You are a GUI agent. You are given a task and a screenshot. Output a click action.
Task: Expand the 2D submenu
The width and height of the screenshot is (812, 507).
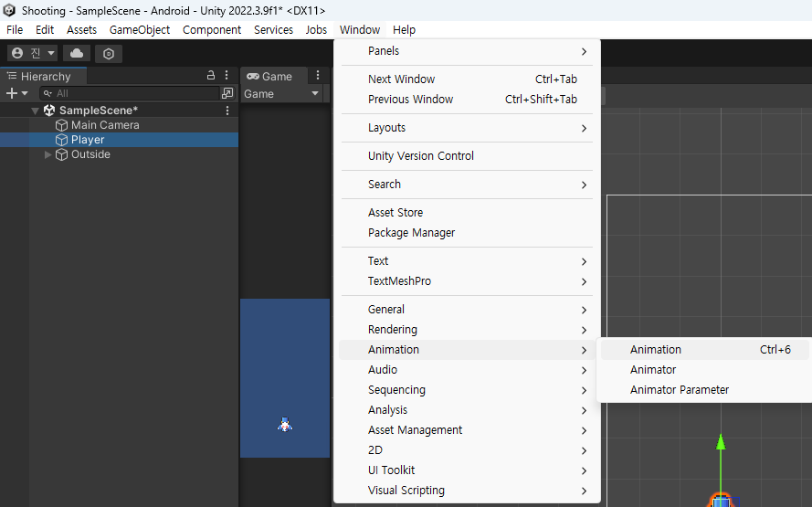click(467, 450)
